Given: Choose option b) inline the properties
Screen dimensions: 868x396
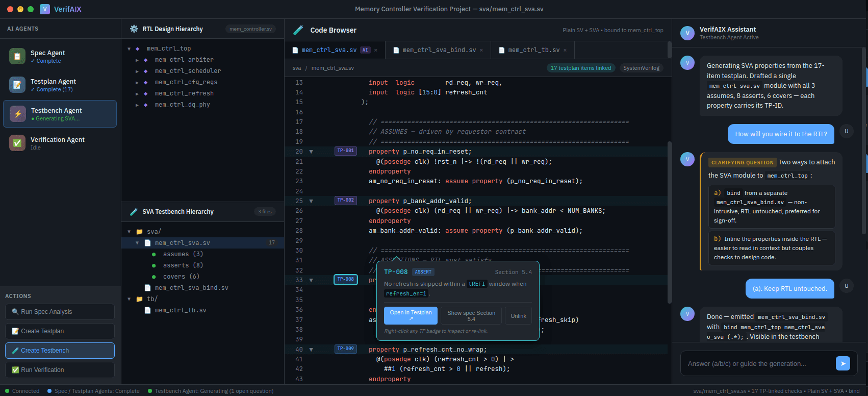Looking at the screenshot, I should pyautogui.click(x=772, y=248).
